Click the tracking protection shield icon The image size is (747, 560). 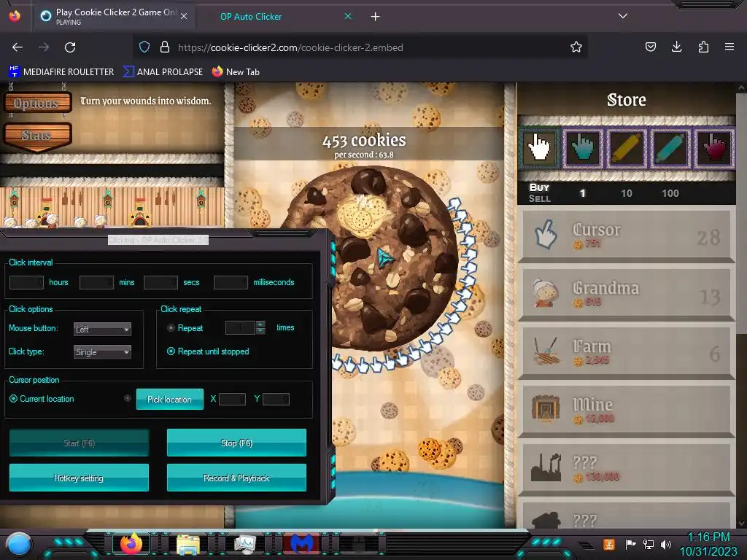144,47
